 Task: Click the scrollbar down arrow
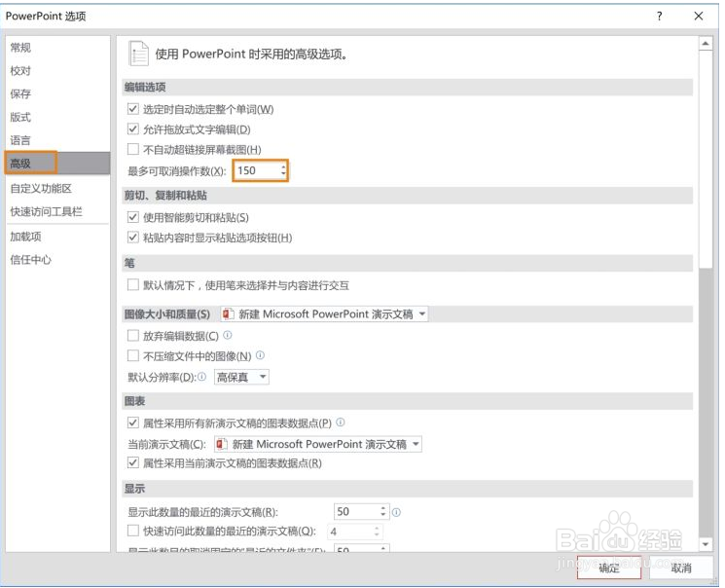706,544
